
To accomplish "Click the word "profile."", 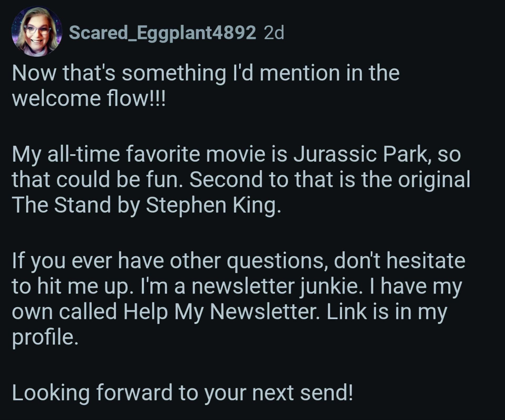I will coord(45,338).
